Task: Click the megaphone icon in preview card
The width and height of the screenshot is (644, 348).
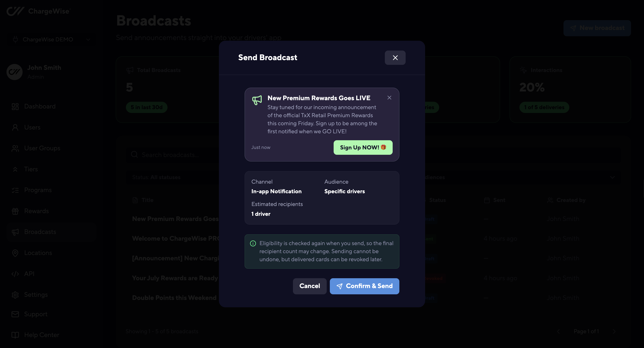Action: [x=257, y=100]
